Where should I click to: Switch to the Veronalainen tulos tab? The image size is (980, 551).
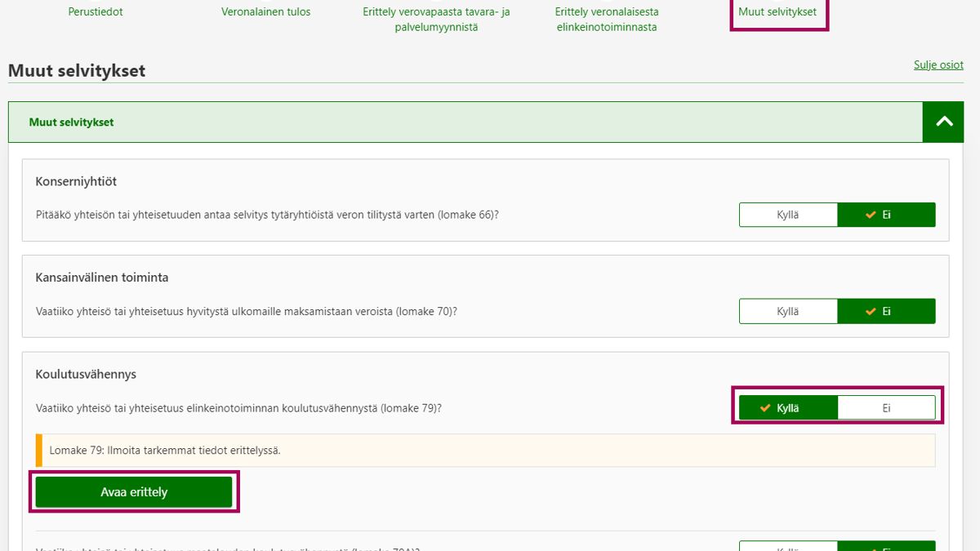click(x=265, y=12)
